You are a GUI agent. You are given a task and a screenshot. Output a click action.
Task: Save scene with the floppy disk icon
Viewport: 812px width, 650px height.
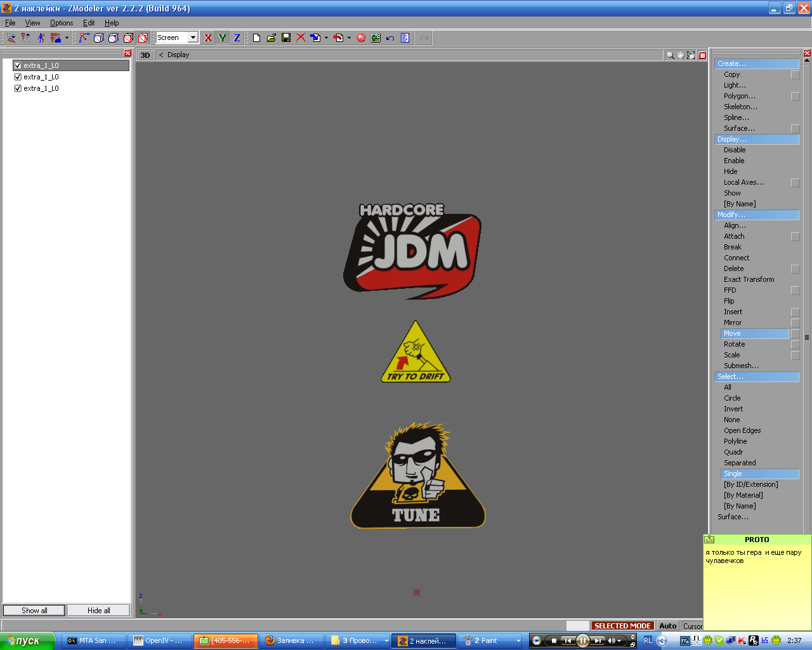(x=286, y=38)
